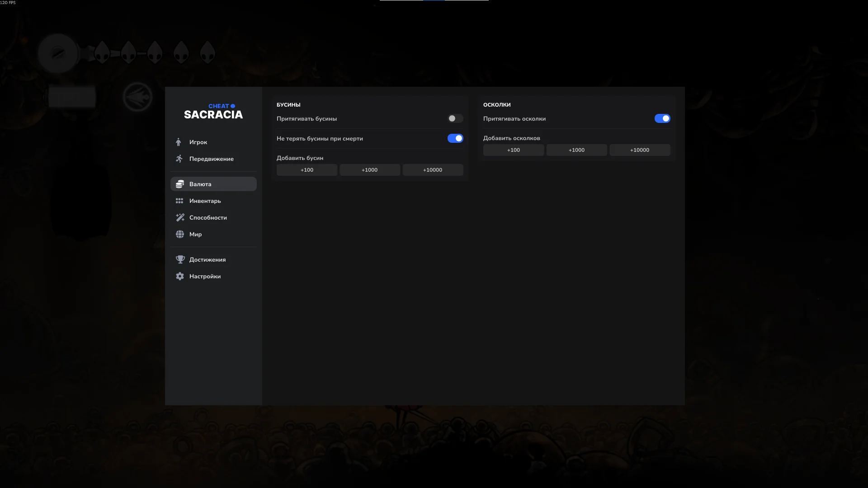This screenshot has height=488, width=868.
Task: Switch to the Передвижение section
Action: coord(211,159)
